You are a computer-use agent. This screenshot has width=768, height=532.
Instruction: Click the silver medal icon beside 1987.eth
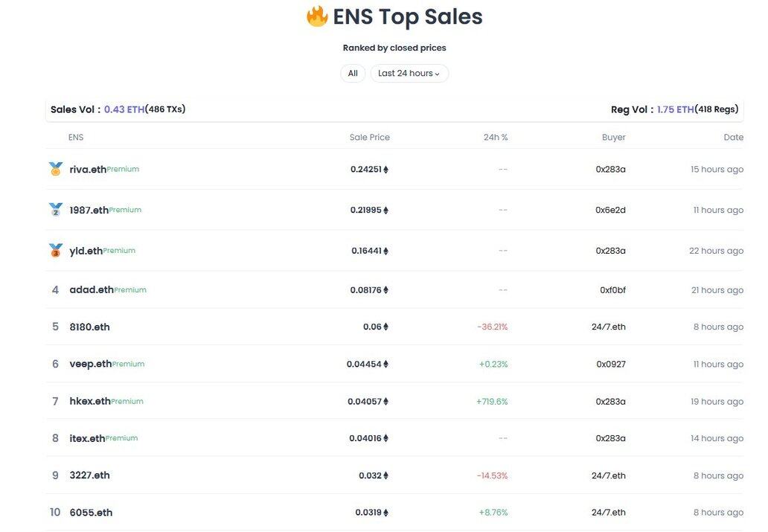pos(56,210)
